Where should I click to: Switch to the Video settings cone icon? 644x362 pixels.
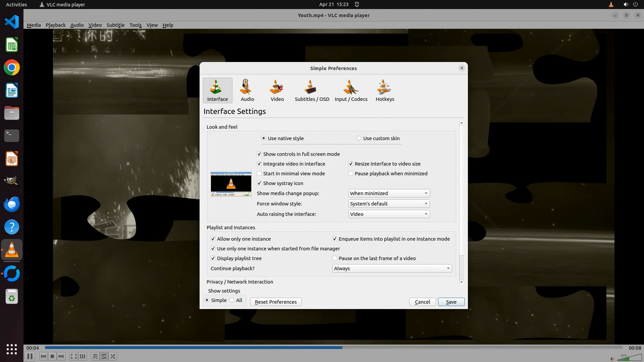(x=277, y=90)
